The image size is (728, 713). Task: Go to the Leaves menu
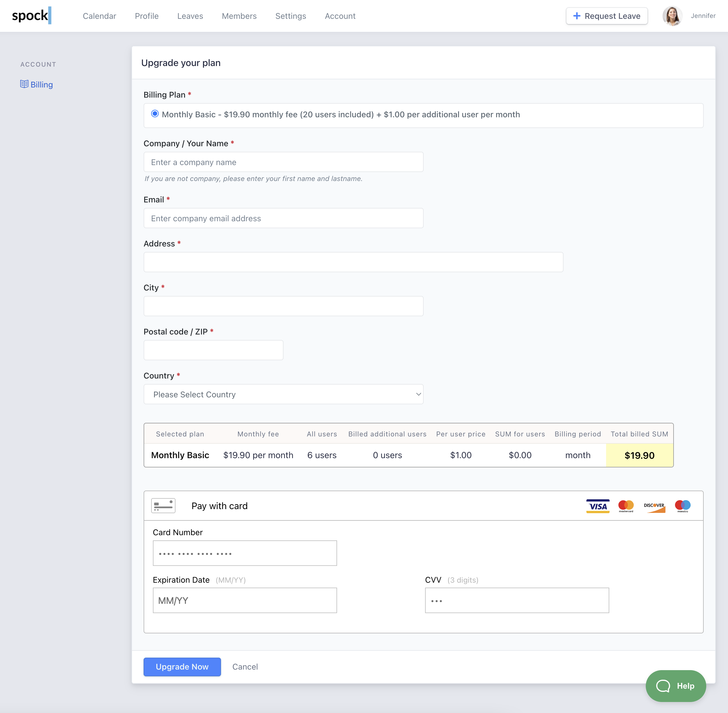190,16
